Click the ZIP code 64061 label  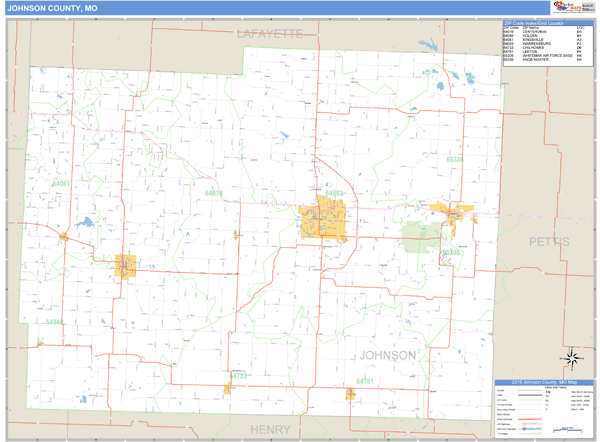pos(61,184)
